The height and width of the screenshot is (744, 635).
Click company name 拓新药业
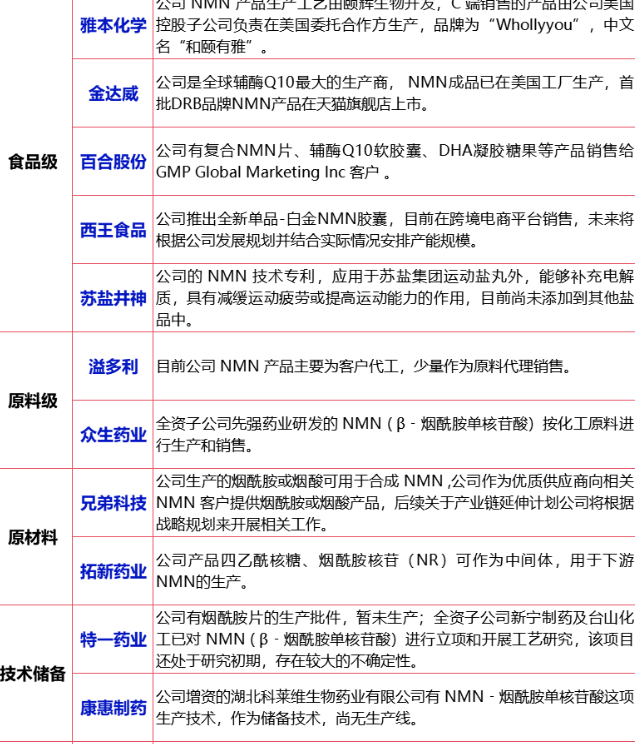113,571
